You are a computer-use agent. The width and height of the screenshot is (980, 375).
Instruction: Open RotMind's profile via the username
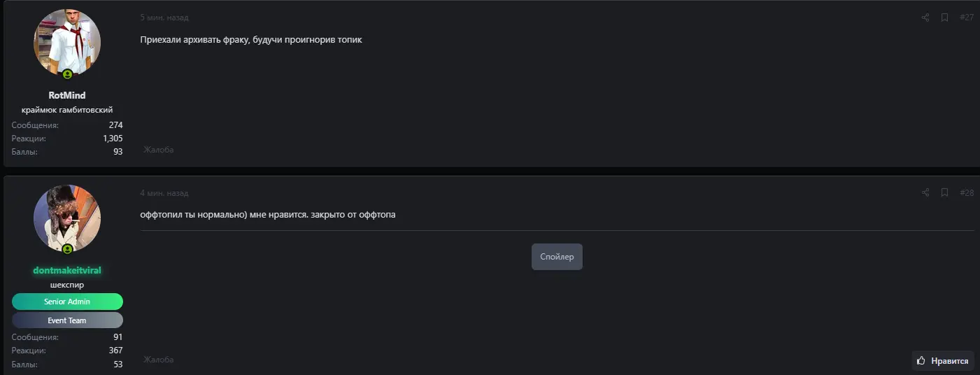point(67,95)
